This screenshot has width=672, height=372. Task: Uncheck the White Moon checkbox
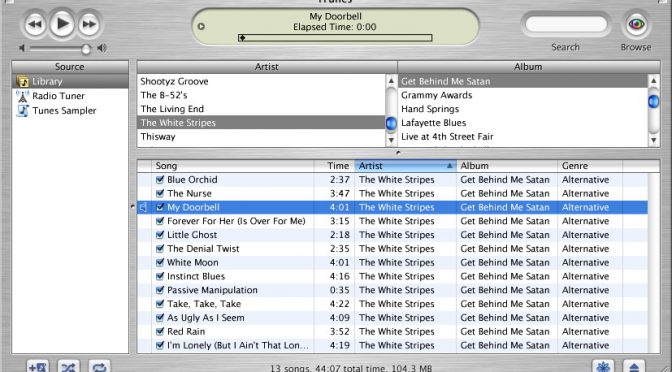[x=160, y=262]
